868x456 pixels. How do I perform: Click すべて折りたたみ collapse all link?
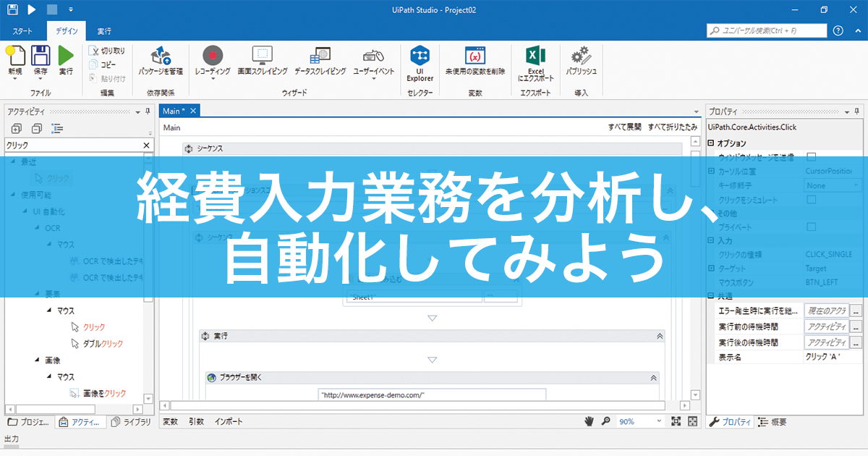[673, 127]
